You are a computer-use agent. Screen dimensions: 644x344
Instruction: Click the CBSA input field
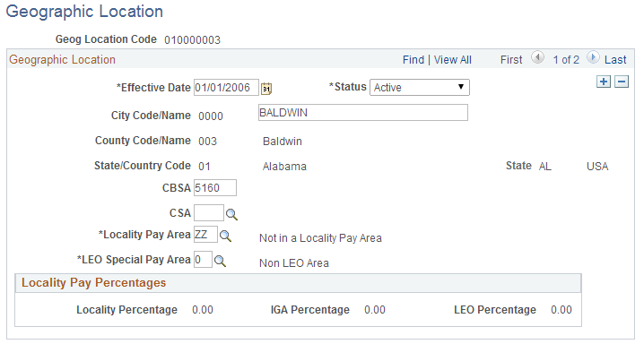[215, 188]
